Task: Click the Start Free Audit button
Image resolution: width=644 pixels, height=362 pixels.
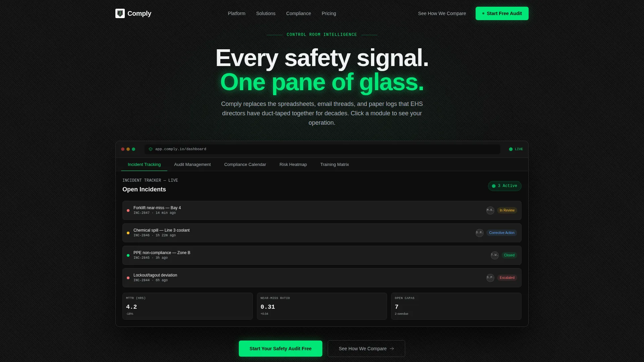Action: pyautogui.click(x=502, y=13)
